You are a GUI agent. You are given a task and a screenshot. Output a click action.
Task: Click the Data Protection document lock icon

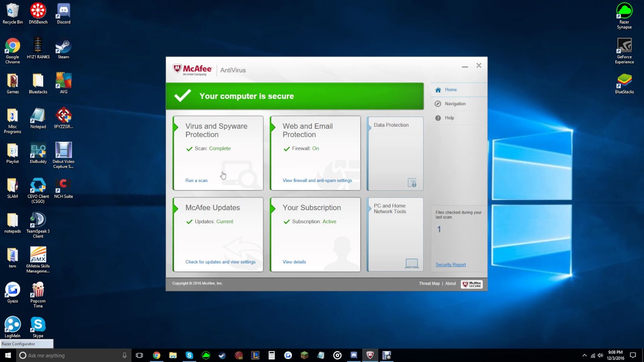pos(412,183)
